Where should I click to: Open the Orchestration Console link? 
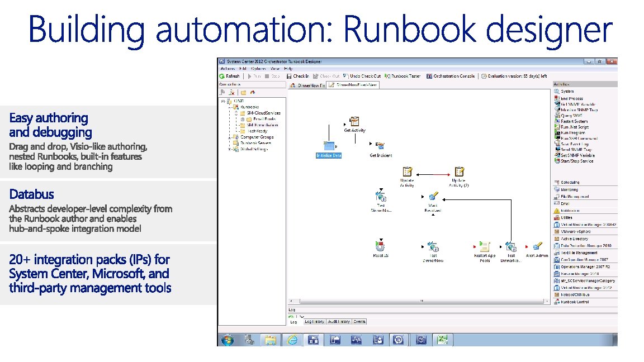pos(451,77)
